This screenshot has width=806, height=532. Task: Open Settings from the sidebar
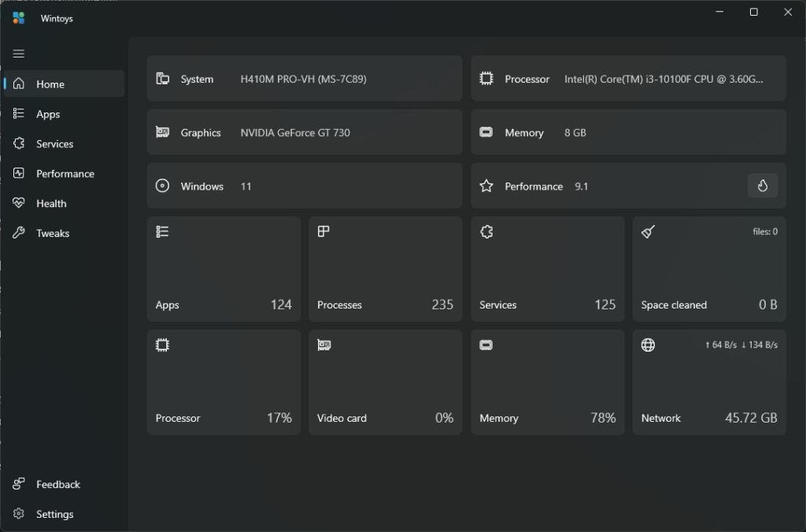click(x=54, y=514)
